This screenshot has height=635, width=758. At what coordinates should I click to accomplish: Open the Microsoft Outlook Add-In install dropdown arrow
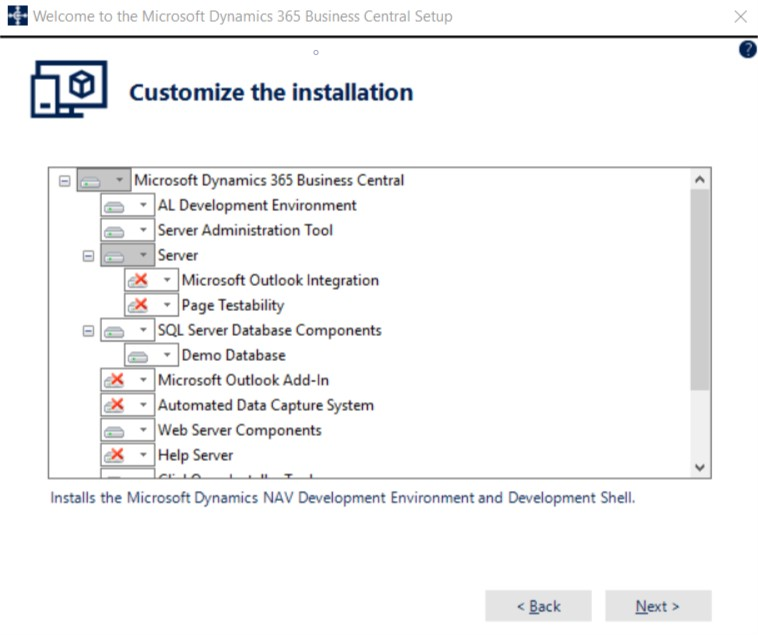143,381
